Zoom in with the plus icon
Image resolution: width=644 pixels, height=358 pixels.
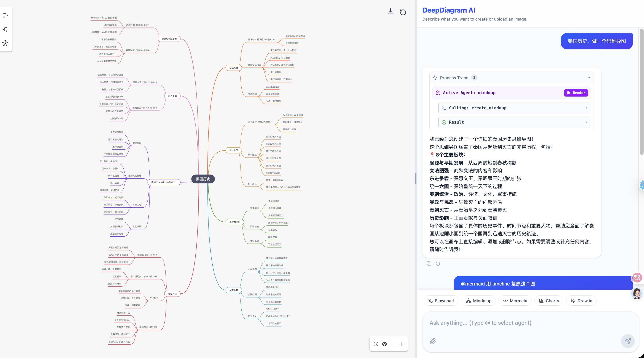pyautogui.click(x=402, y=344)
